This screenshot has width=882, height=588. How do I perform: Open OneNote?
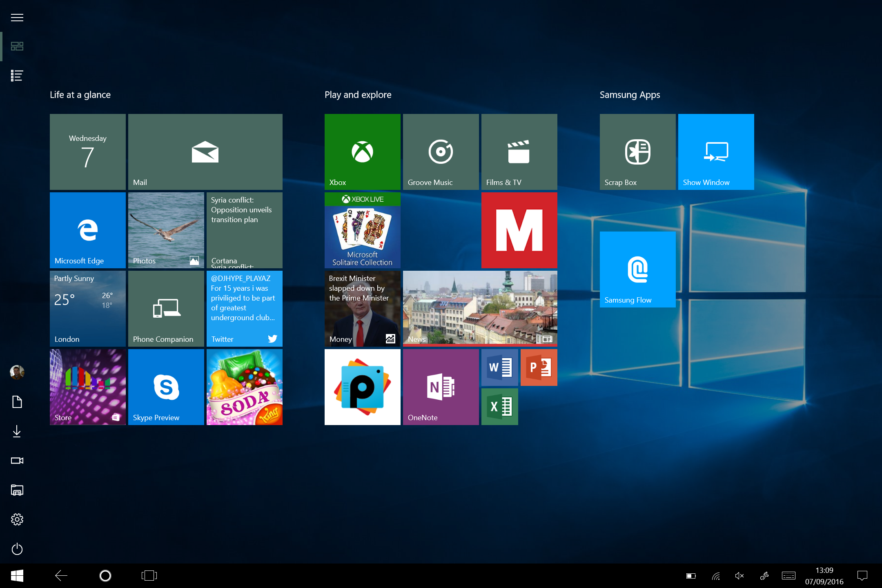pos(440,387)
